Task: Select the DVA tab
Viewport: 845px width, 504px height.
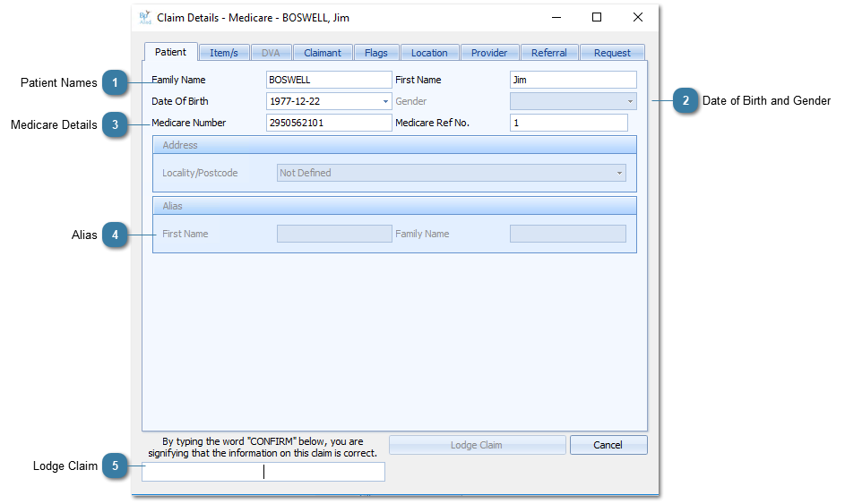Action: [x=271, y=53]
